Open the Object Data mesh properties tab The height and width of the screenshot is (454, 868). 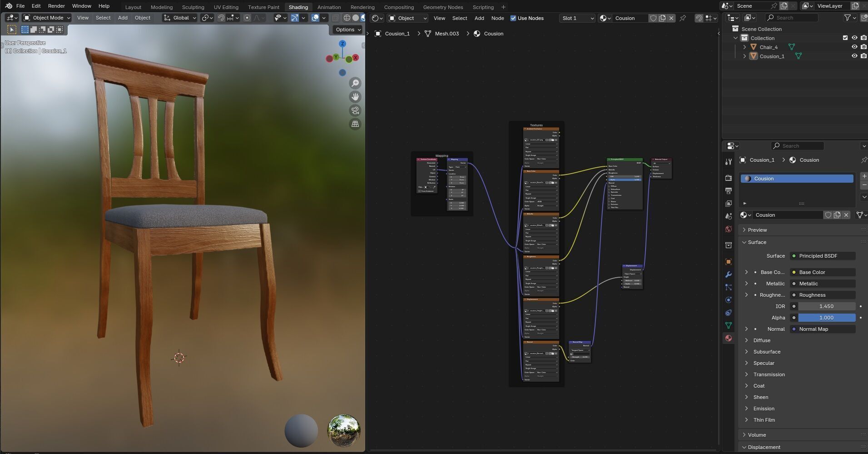pyautogui.click(x=729, y=325)
